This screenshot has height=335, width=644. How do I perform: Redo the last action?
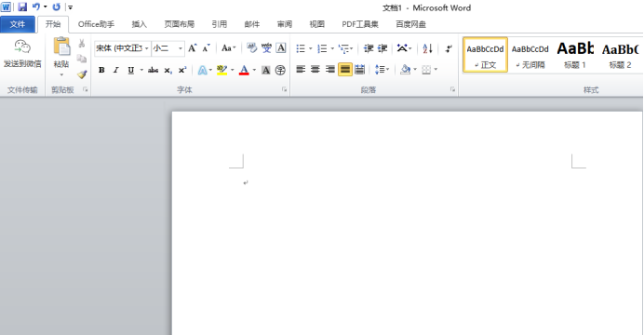[x=56, y=7]
